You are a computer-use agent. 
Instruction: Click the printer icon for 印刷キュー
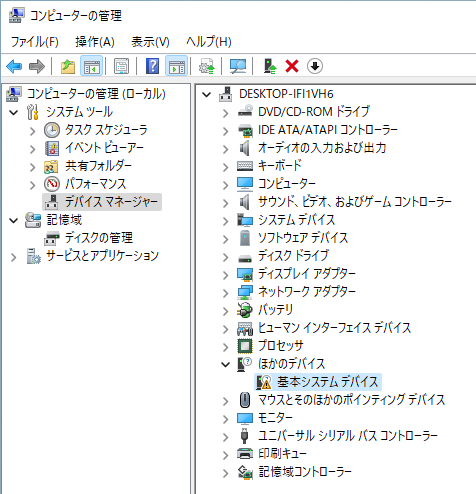(x=245, y=454)
